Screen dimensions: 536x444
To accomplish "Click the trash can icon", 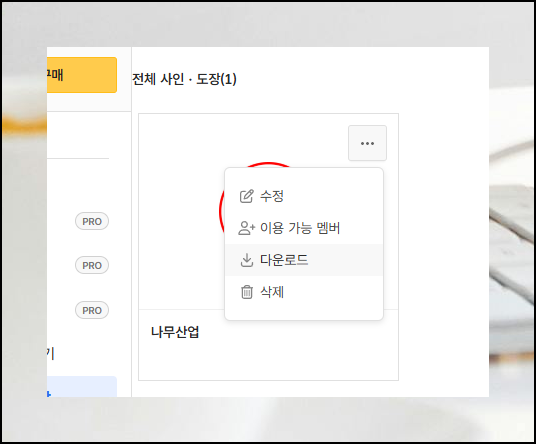I will coord(247,292).
